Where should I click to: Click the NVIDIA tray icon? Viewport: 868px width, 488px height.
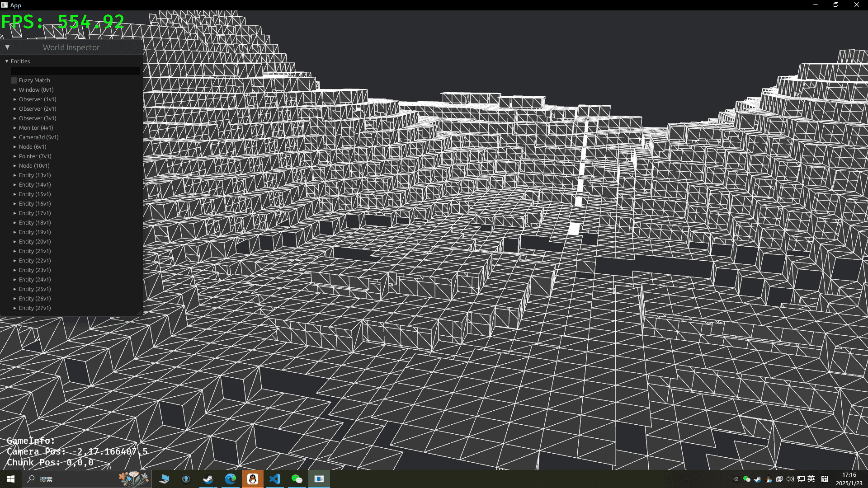point(736,479)
